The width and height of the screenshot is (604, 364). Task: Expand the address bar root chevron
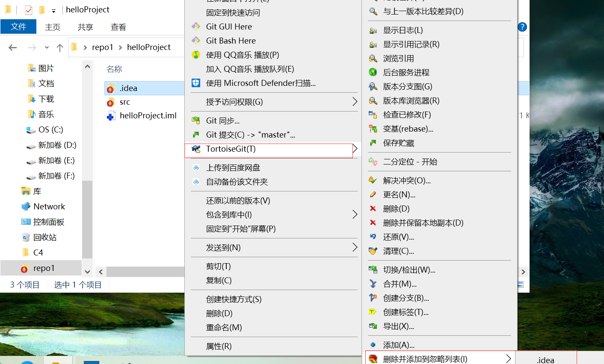pos(86,47)
